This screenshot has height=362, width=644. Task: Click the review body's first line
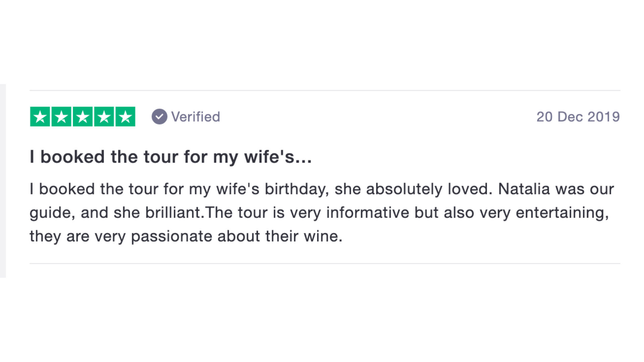pyautogui.click(x=322, y=189)
